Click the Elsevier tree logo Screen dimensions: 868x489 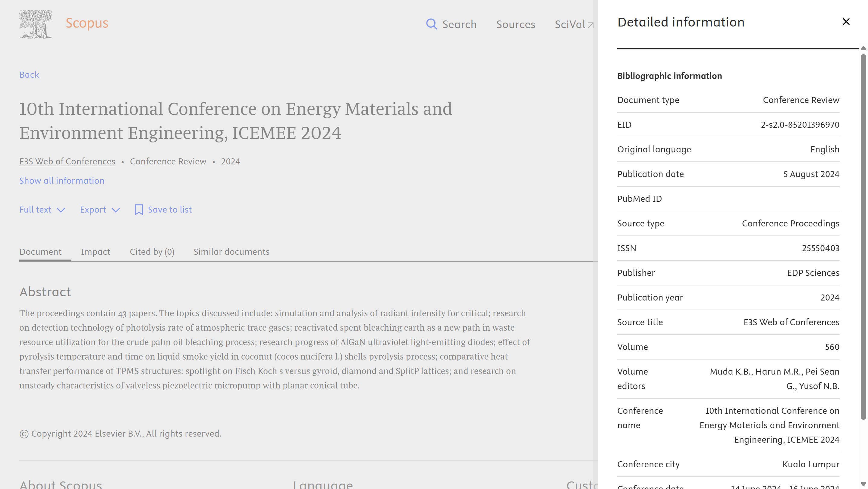pos(36,24)
